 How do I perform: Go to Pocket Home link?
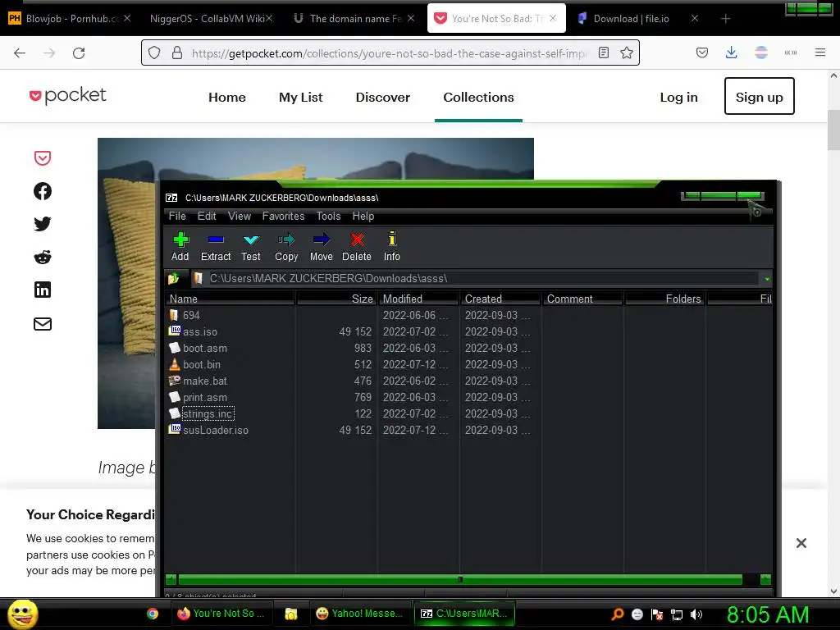pos(227,97)
